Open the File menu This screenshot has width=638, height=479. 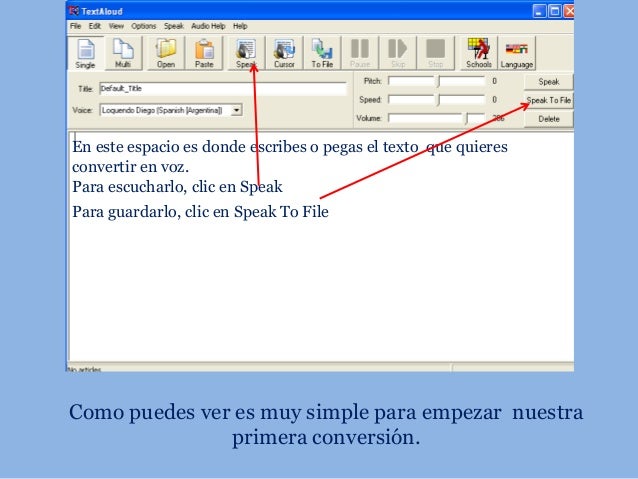pos(75,26)
